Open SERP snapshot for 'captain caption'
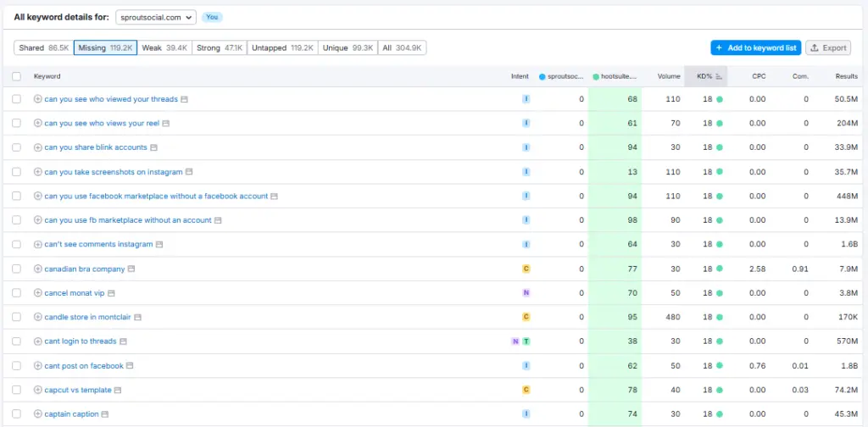The width and height of the screenshot is (868, 427). pyautogui.click(x=105, y=414)
